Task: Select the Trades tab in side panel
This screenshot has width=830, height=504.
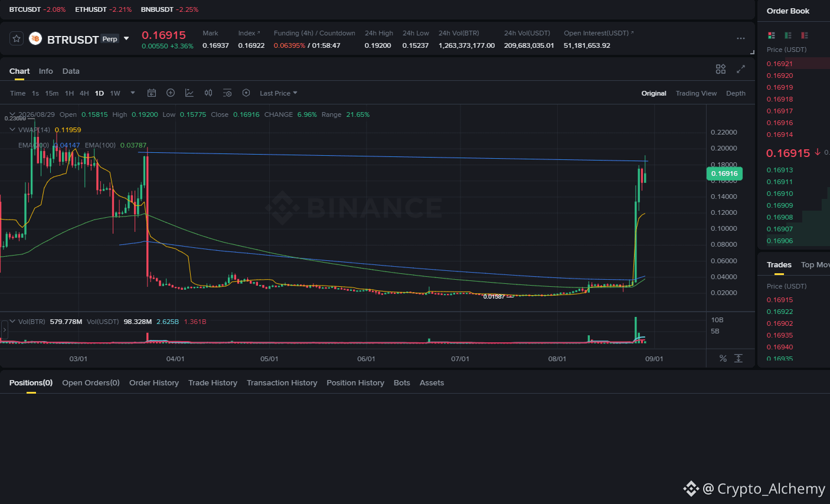Action: [x=779, y=264]
